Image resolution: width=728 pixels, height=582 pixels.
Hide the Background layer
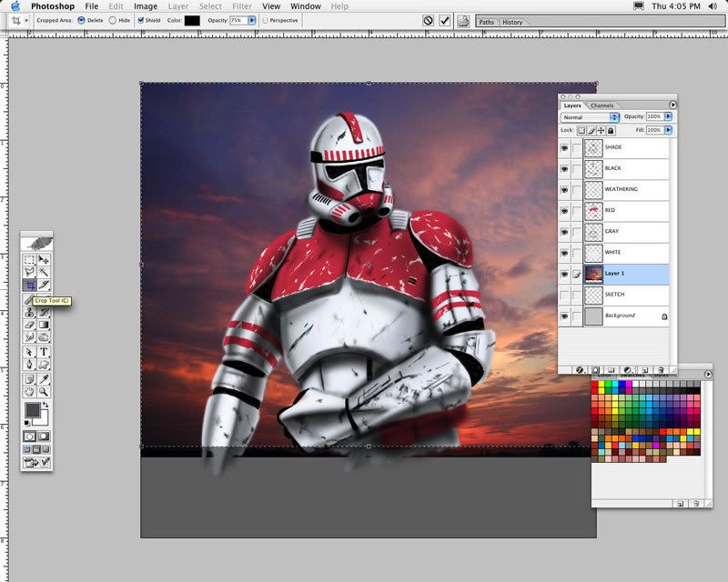click(564, 316)
